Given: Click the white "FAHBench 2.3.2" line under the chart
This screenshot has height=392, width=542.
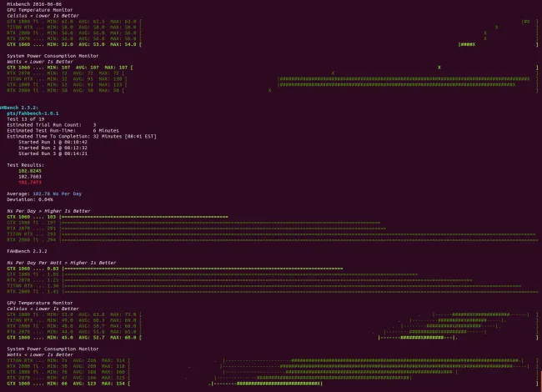Looking at the screenshot, I should (x=27, y=251).
